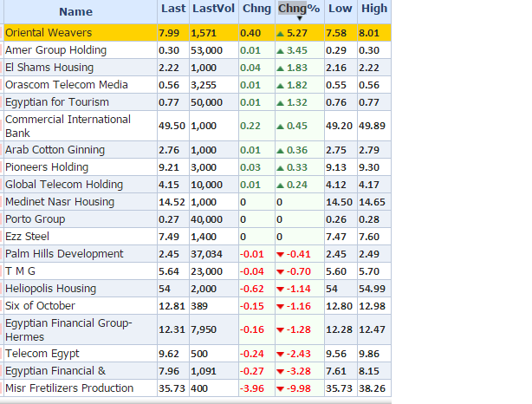Click high value 54.99
The width and height of the screenshot is (532, 404).
373,289
